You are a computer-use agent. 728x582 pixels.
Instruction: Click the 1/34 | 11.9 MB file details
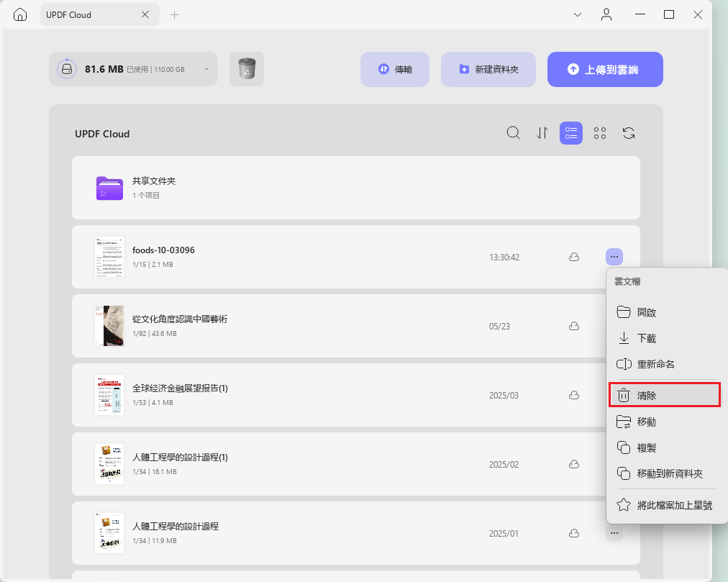[x=155, y=541]
